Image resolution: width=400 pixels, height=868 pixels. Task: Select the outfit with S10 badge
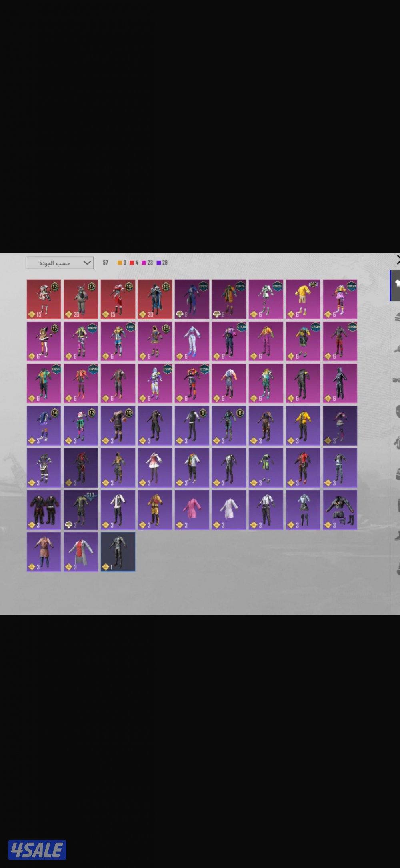point(81,510)
